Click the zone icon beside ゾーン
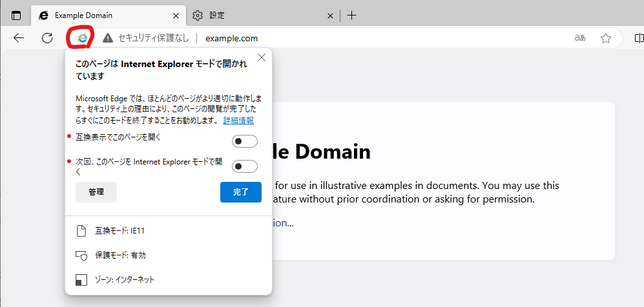 [81, 280]
